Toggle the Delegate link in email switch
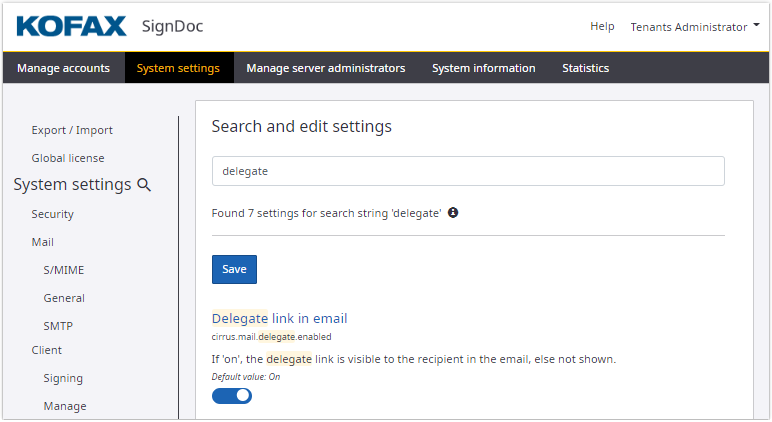The width and height of the screenshot is (772, 422). [x=232, y=395]
